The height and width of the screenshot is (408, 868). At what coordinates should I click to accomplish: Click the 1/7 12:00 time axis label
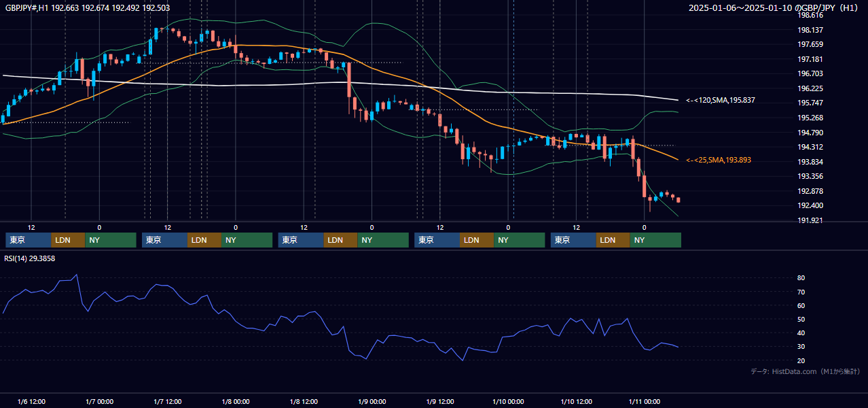tap(167, 402)
